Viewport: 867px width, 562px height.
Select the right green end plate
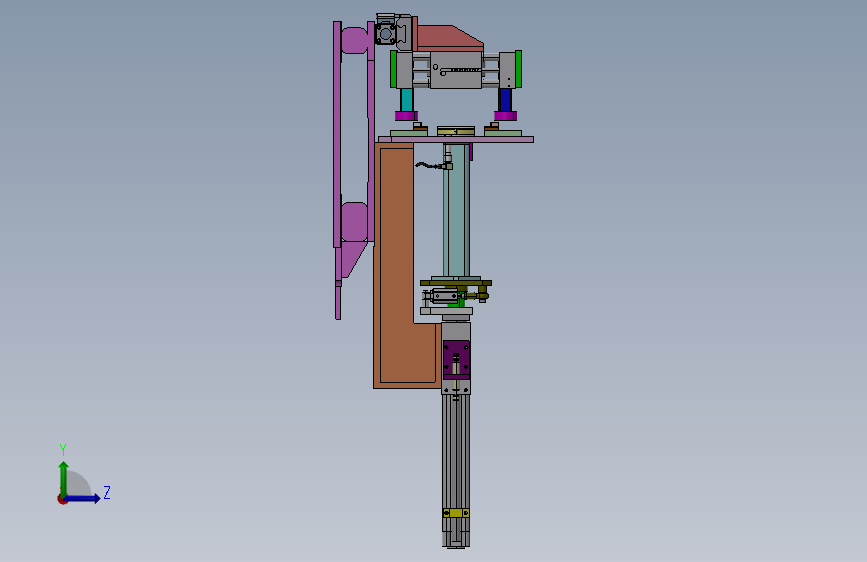click(x=519, y=69)
